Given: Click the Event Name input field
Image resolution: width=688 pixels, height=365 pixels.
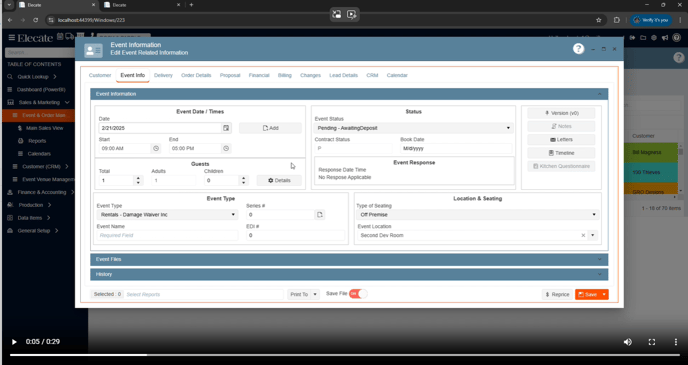Looking at the screenshot, I should pos(167,236).
